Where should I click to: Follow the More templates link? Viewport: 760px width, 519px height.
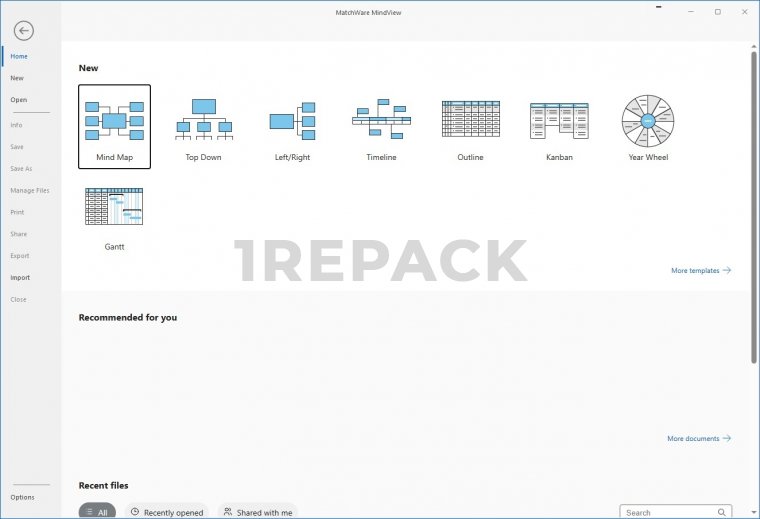pyautogui.click(x=700, y=271)
